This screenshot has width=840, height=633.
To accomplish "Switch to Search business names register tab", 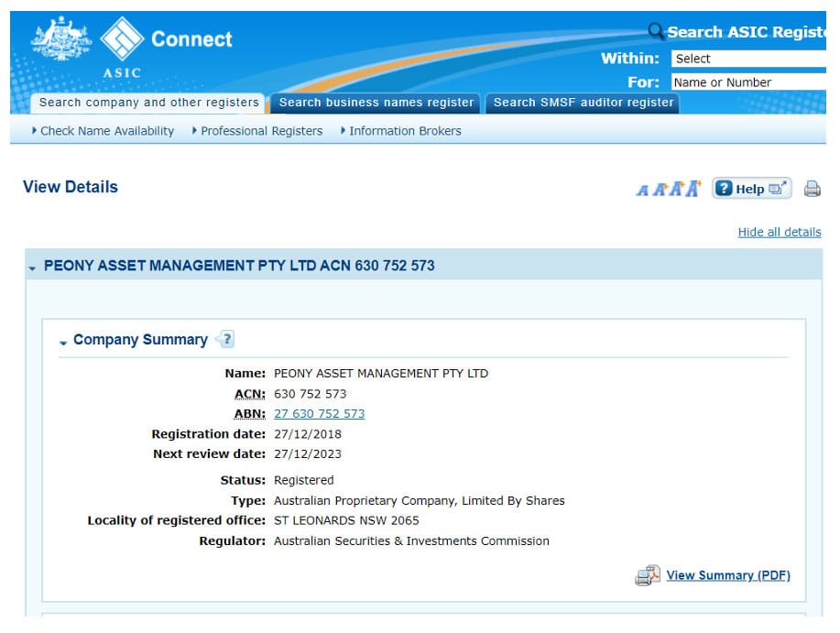I will pos(376,103).
